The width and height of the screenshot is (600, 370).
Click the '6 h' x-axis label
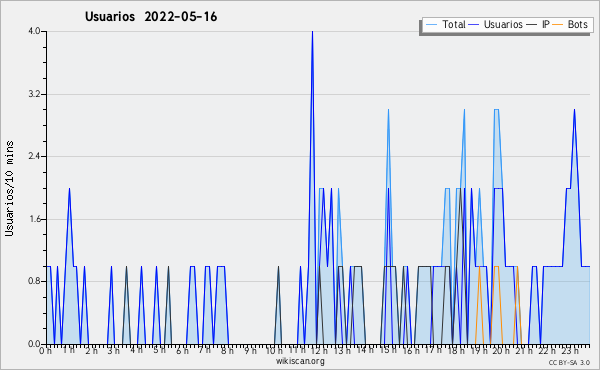tap(182, 351)
